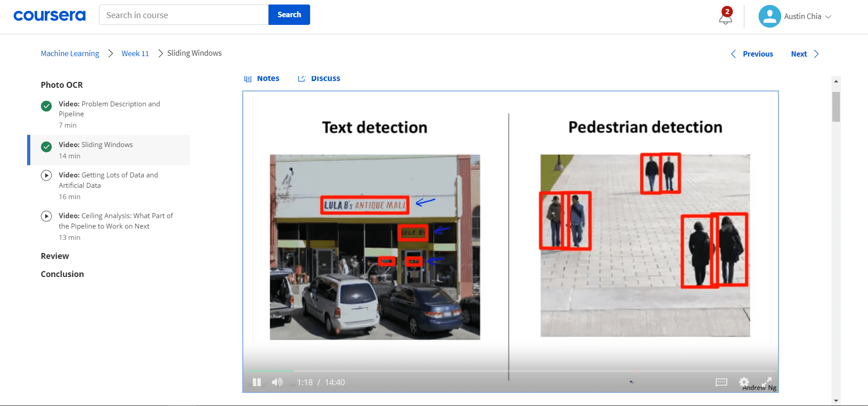Click completed checkmark for Sliding Windows video
This screenshot has height=406, width=868.
(46, 147)
